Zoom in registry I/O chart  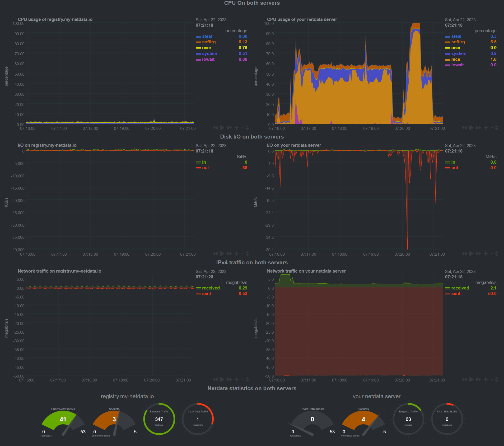point(236,254)
